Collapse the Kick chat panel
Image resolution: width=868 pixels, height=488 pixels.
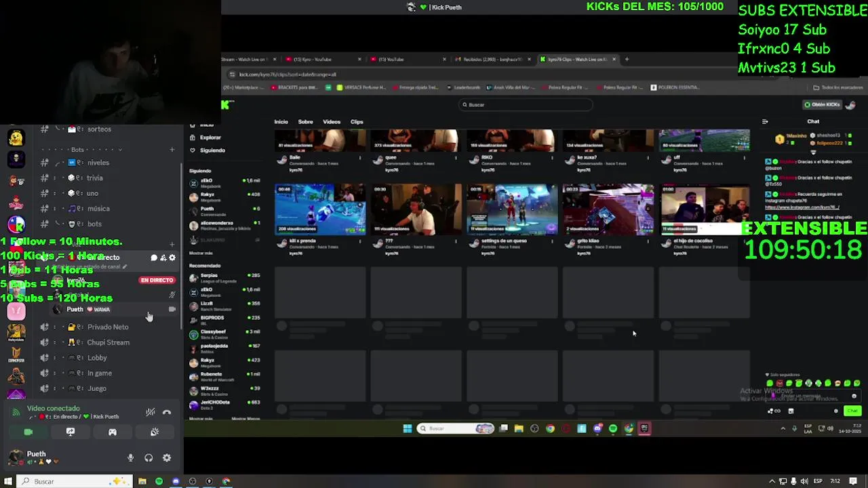coord(765,122)
